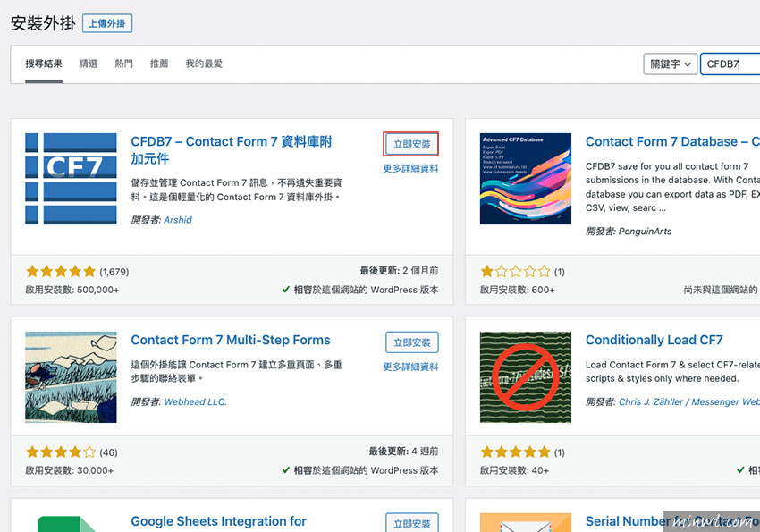The height and width of the screenshot is (532, 760).
Task: Click 最後更新: 2 個月前 text
Action: coord(399,270)
